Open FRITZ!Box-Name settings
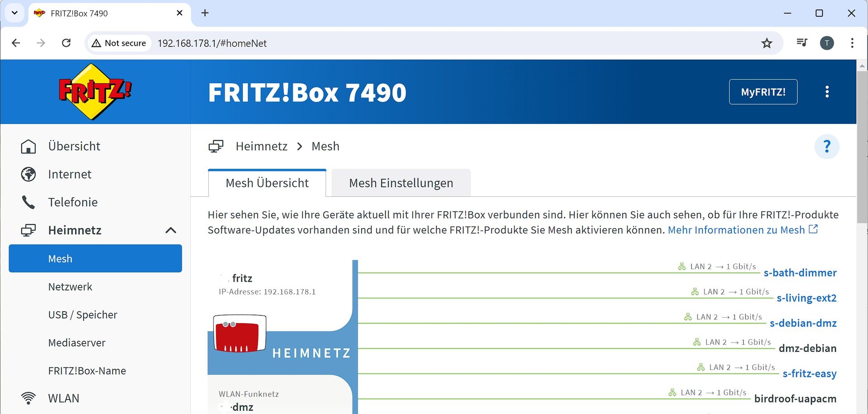 87,371
